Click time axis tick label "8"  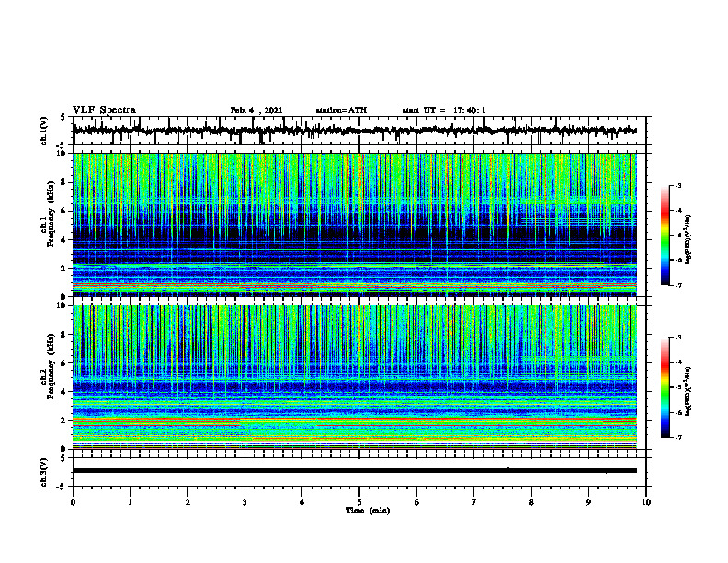[531, 502]
